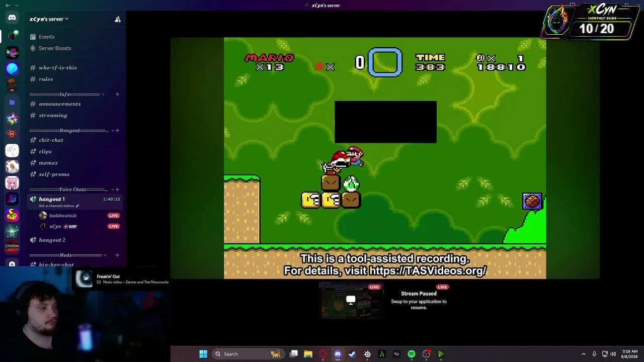Collapse the Info category

point(103,94)
